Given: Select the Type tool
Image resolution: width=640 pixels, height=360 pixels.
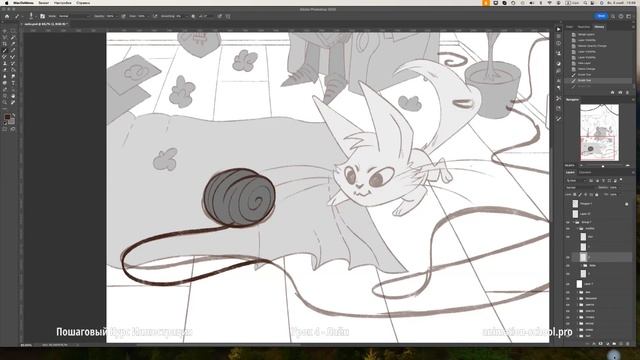Looking at the screenshot, I should click(13, 82).
